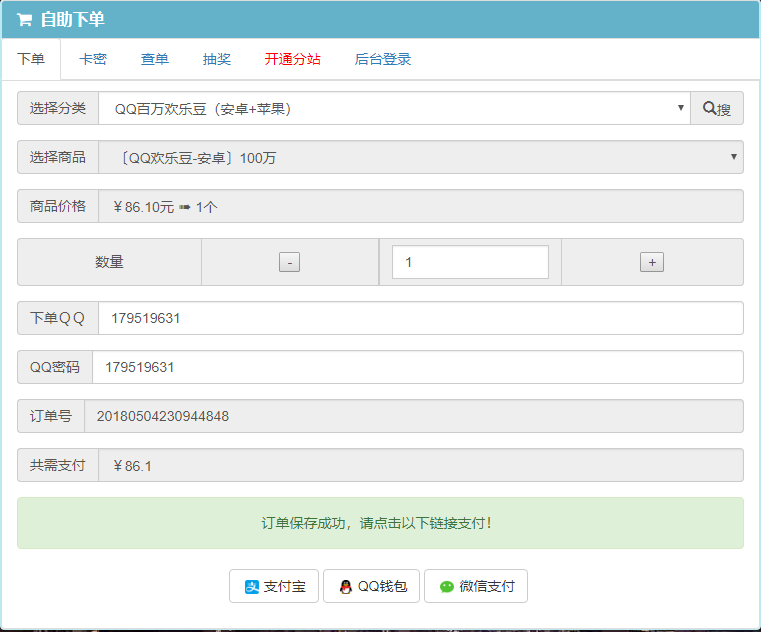This screenshot has width=761, height=632.
Task: Switch to the 下单 tab
Action: 31,59
